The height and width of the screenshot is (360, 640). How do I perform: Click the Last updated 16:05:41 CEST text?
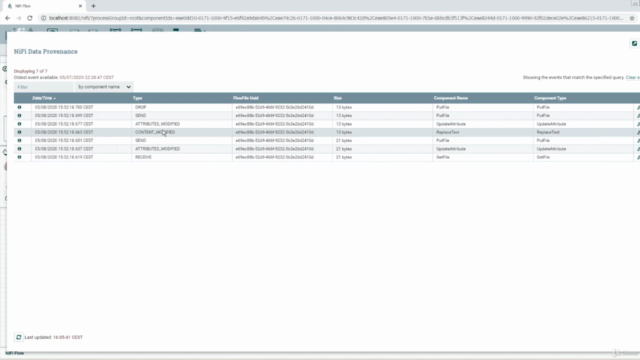click(x=53, y=337)
